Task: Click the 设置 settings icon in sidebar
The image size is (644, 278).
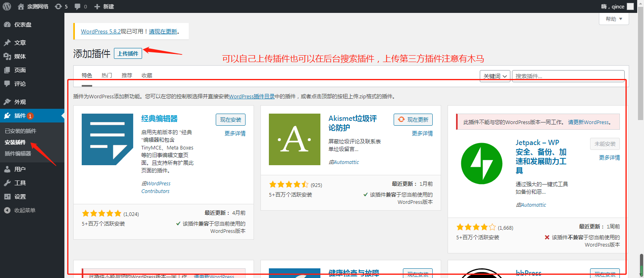Action: click(x=7, y=197)
